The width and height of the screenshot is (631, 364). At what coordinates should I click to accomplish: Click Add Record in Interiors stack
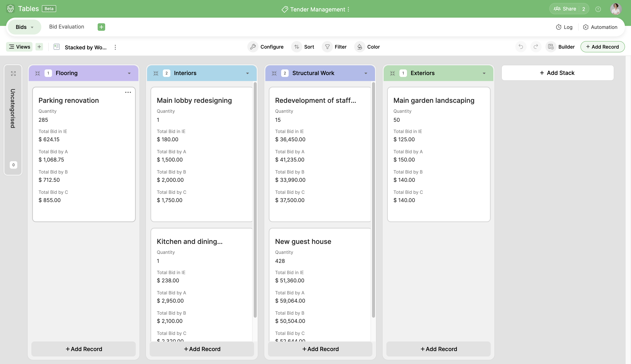[x=202, y=349]
